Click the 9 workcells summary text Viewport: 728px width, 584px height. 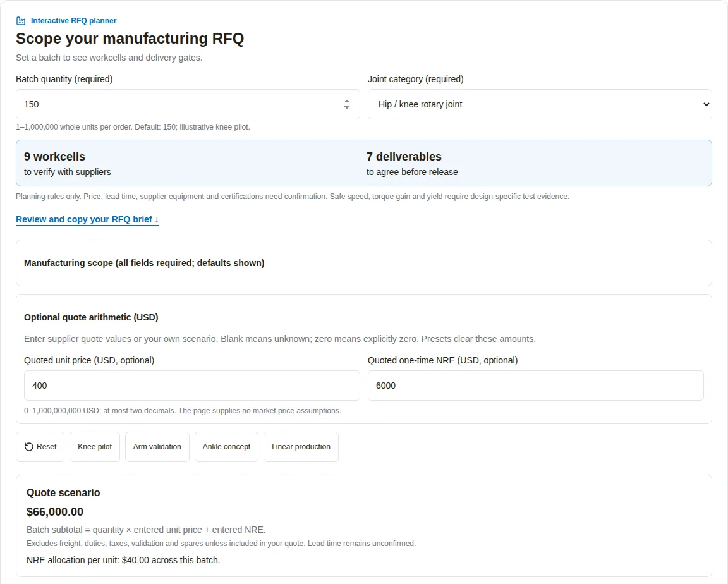point(54,157)
